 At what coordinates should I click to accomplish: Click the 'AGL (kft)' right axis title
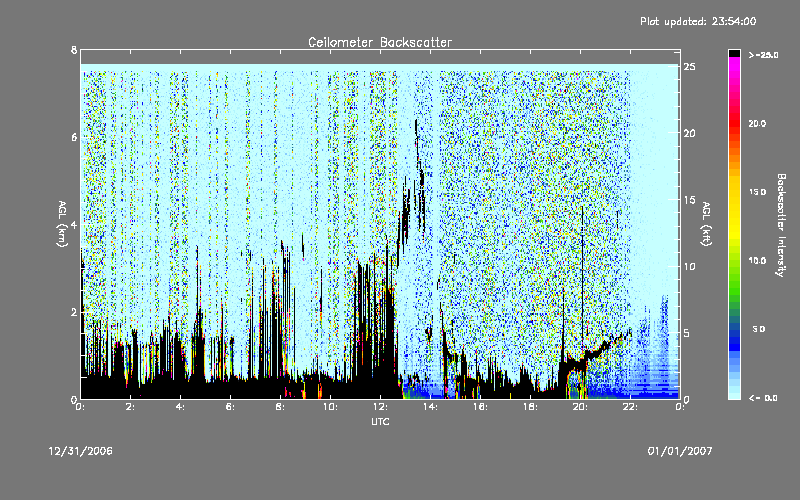(707, 224)
